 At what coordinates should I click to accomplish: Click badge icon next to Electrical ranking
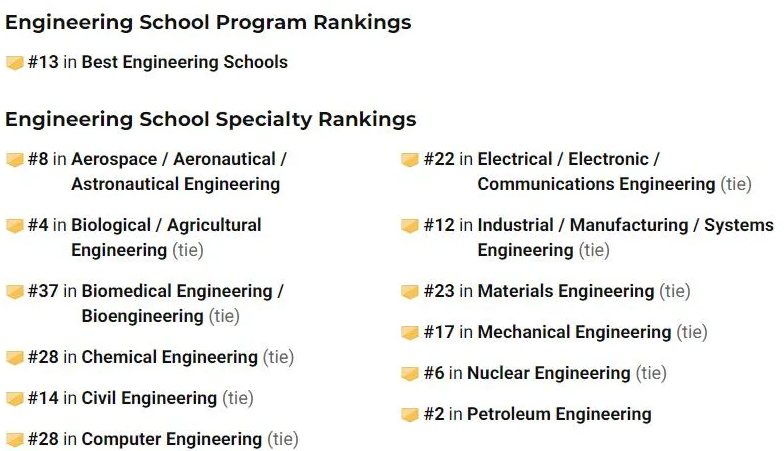[x=410, y=160]
